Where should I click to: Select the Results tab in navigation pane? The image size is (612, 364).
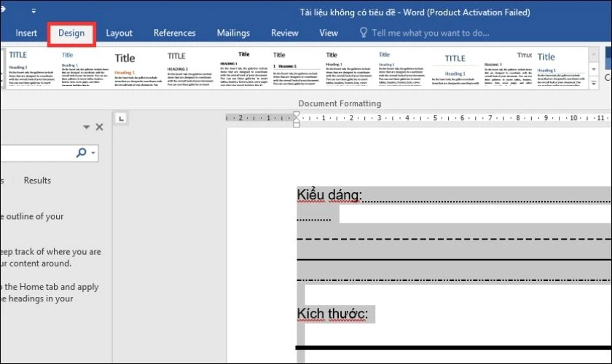[37, 181]
